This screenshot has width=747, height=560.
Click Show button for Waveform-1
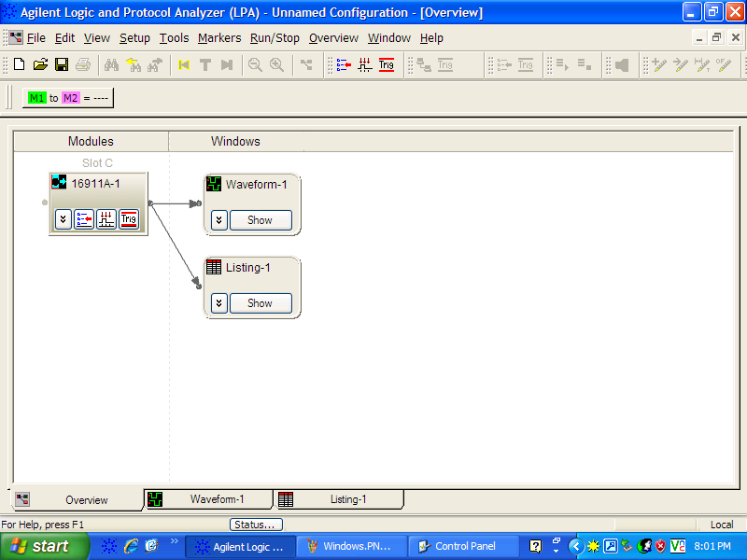[261, 220]
